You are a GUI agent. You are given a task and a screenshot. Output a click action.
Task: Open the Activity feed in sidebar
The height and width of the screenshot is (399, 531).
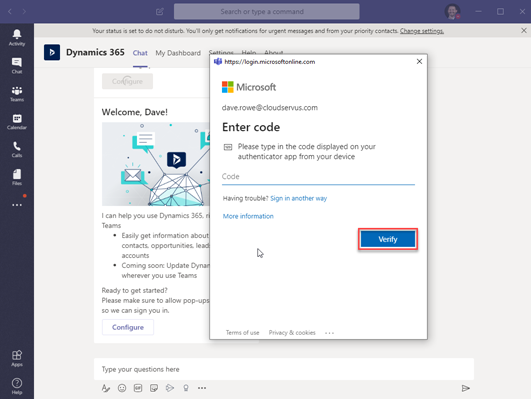click(x=17, y=37)
